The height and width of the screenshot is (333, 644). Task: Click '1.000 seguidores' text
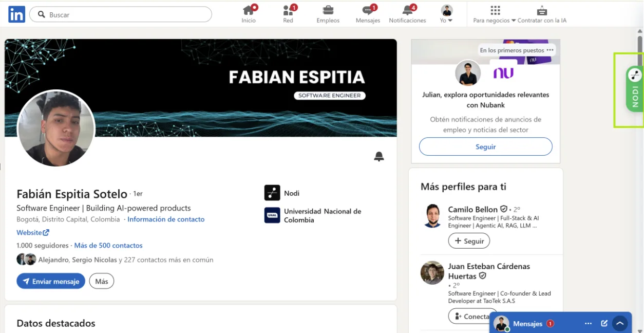43,246
